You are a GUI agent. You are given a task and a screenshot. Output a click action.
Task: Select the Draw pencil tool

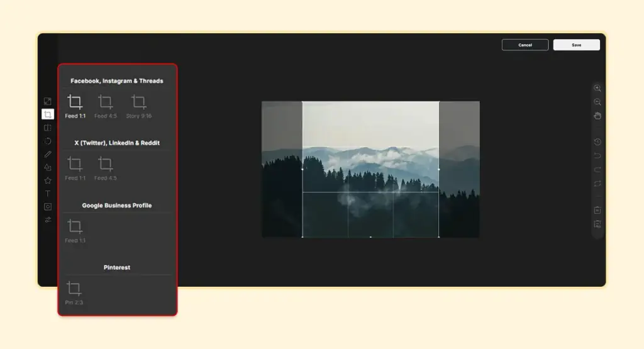tap(48, 154)
